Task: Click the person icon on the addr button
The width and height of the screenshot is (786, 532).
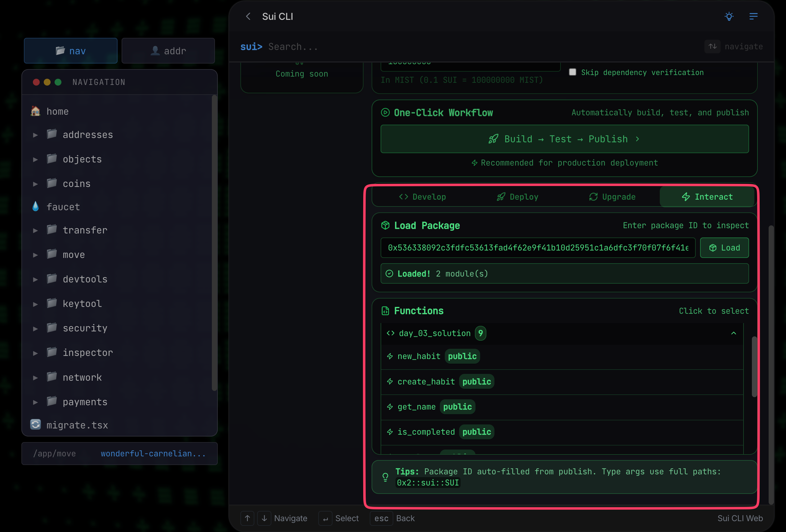Action: click(155, 51)
